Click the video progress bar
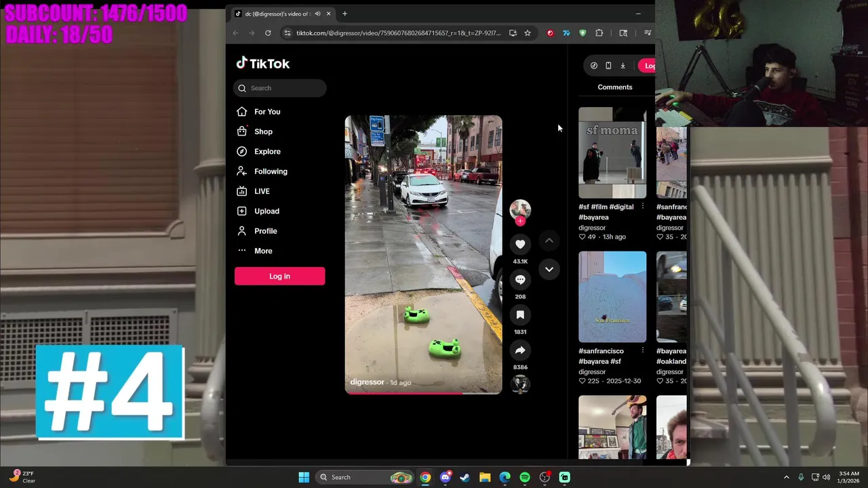The width and height of the screenshot is (868, 488). point(423,392)
